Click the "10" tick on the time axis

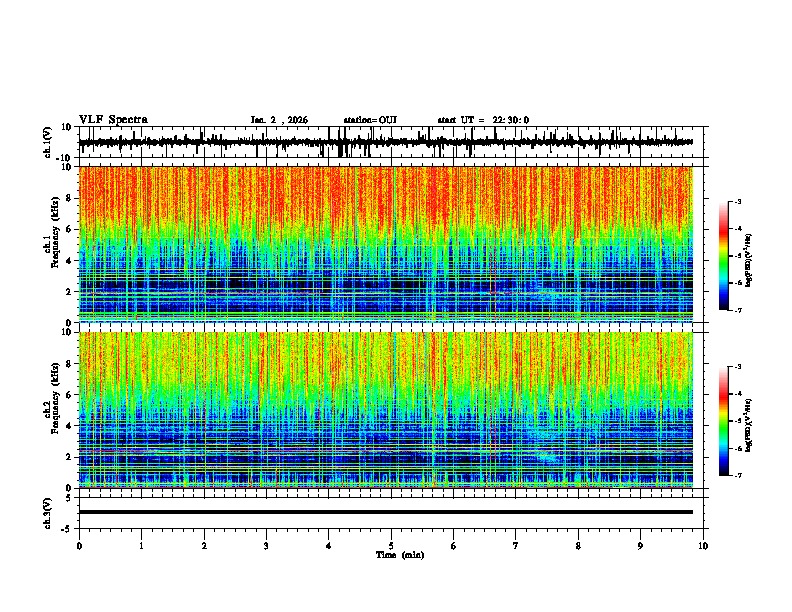703,546
